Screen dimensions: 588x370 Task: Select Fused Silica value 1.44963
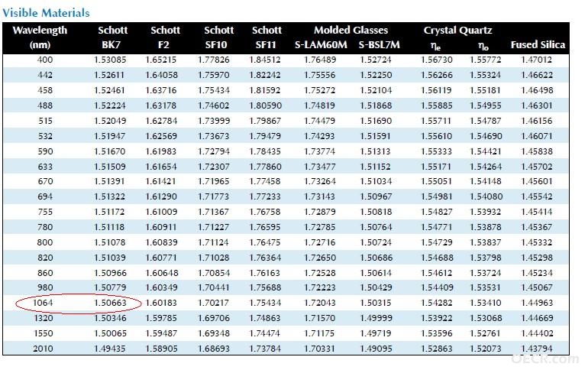tap(537, 303)
